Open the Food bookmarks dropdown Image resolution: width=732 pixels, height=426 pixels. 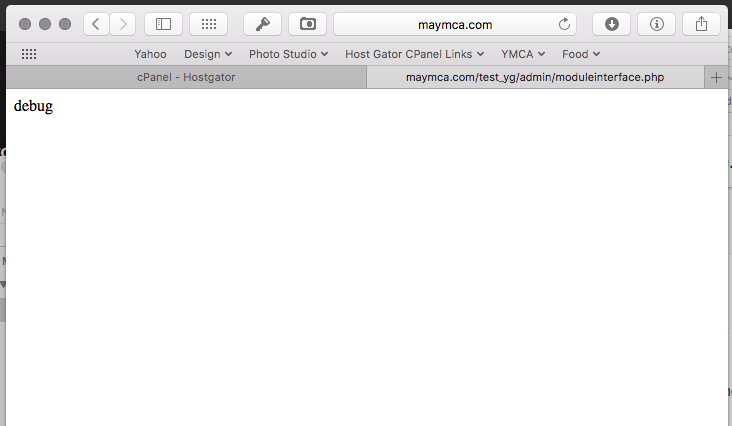(x=581, y=54)
